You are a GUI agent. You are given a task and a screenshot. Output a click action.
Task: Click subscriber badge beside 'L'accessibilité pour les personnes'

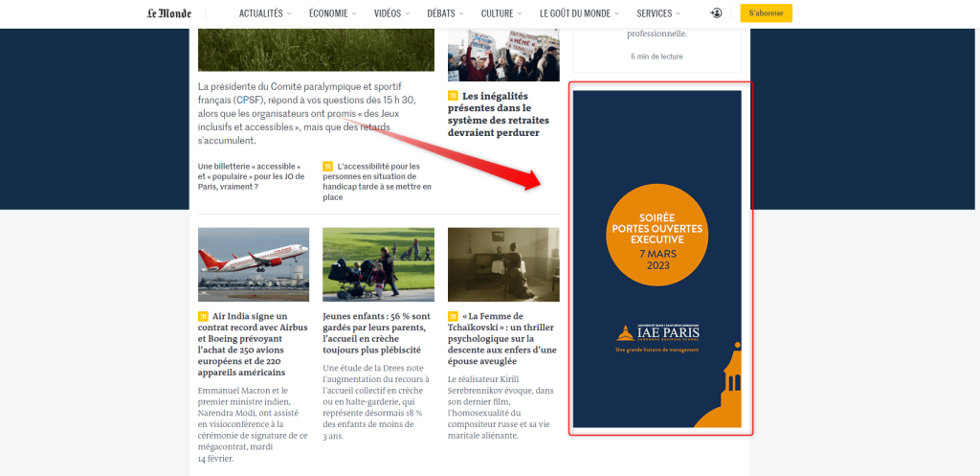[x=328, y=167]
